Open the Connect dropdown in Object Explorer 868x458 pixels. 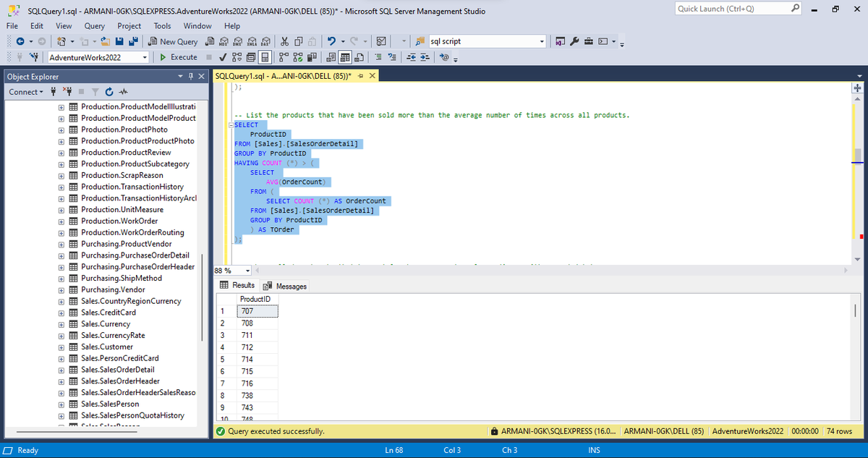point(26,92)
